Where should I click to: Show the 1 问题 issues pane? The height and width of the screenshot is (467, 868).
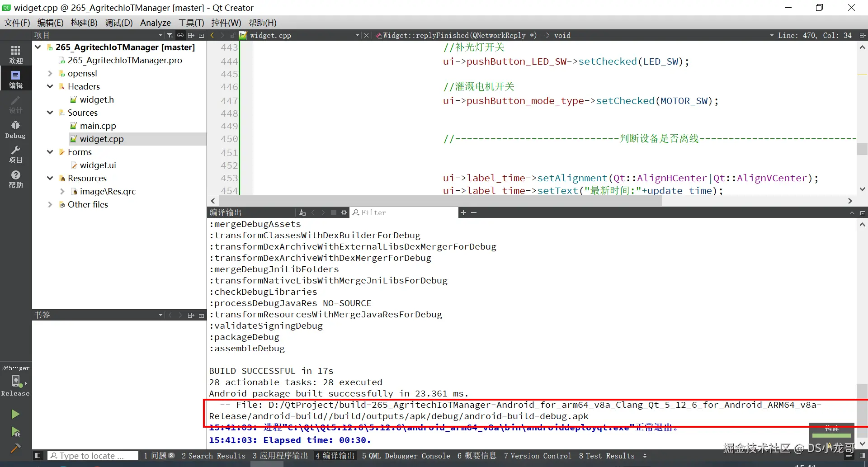159,456
